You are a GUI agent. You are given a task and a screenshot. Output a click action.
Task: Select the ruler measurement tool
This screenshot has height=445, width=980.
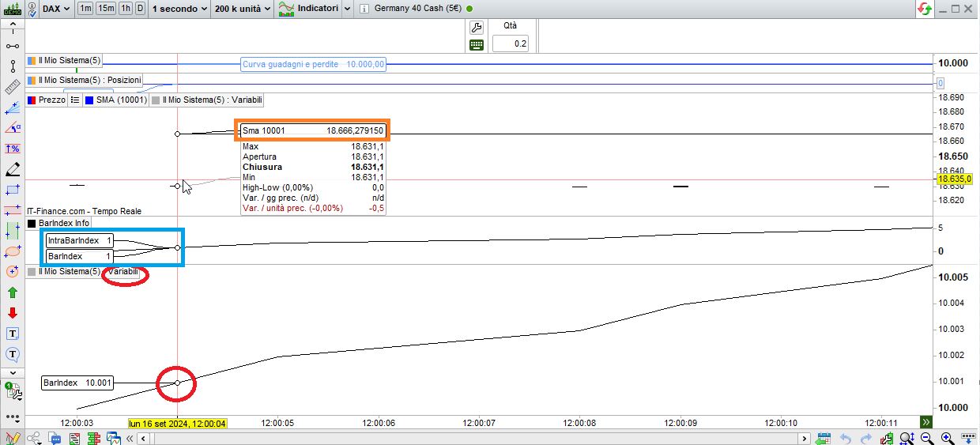13,87
